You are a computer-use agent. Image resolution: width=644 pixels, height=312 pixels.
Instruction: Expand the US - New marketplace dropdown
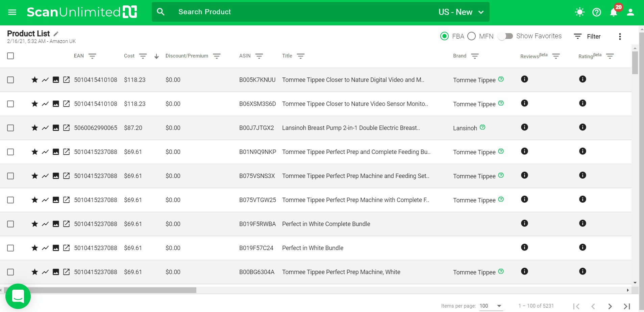(x=461, y=12)
